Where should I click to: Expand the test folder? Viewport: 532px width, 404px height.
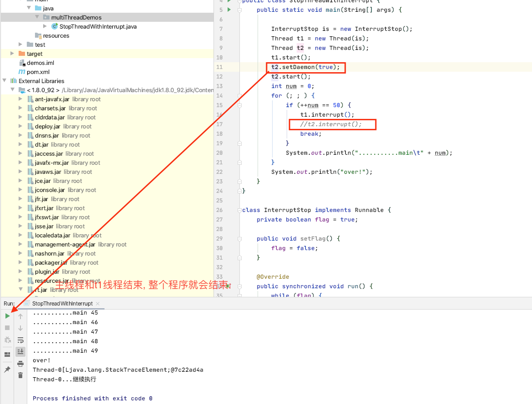20,44
